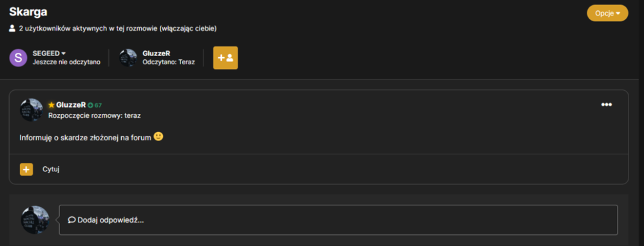Expand the SEGEED participant name menu
This screenshot has height=246, width=644.
[50, 53]
